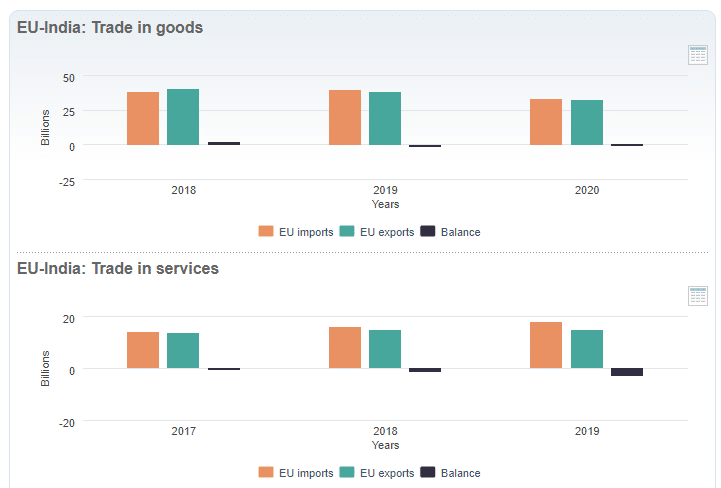Select 2020 EU imports bar in goods chart
The height and width of the screenshot is (488, 721).
point(546,122)
